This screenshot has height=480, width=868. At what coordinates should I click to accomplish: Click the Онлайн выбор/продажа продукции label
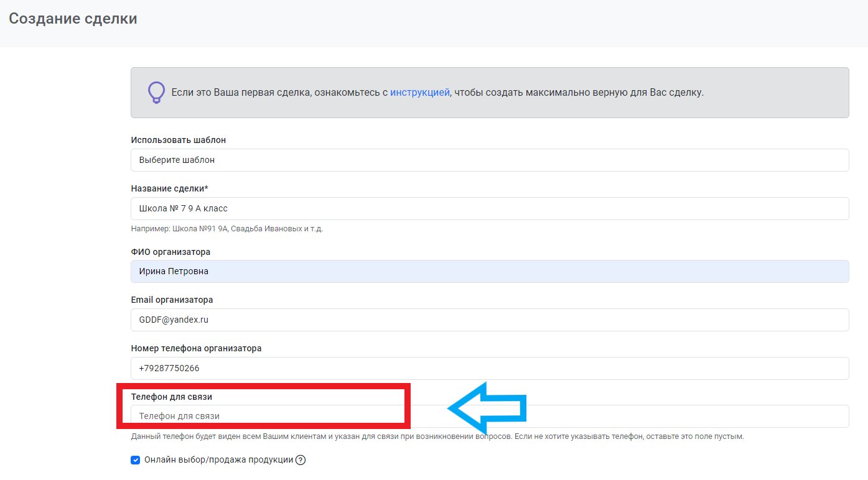(218, 460)
